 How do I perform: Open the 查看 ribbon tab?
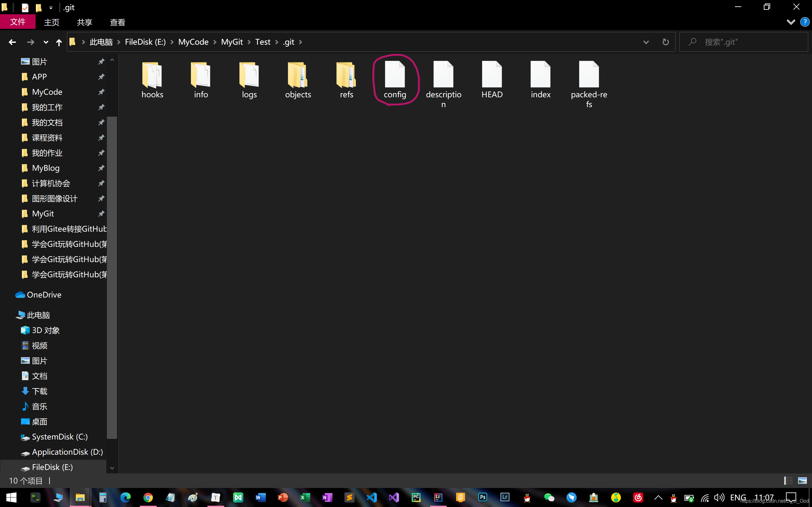click(x=117, y=22)
